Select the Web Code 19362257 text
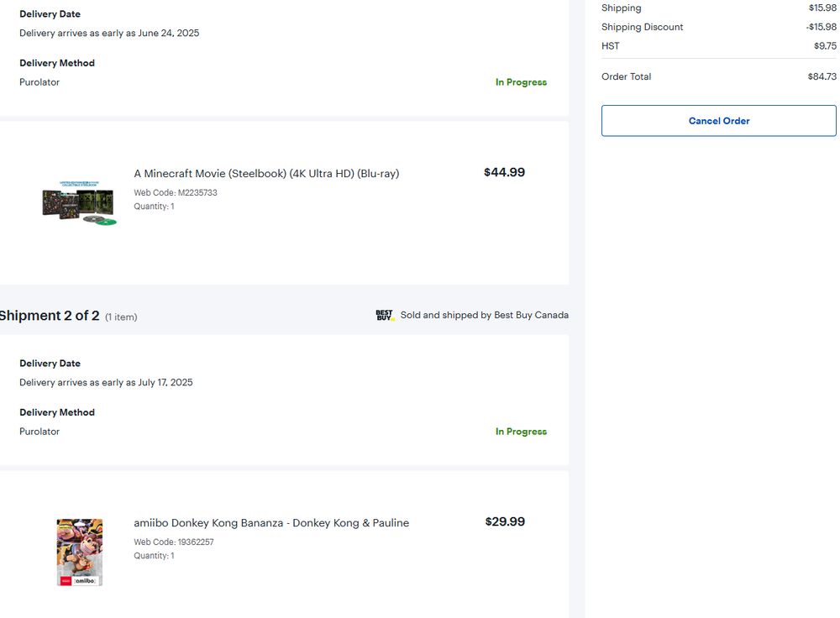 tap(174, 542)
